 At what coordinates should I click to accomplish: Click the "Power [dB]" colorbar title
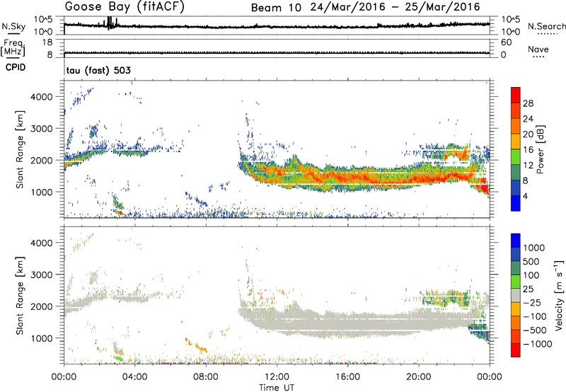click(x=541, y=149)
